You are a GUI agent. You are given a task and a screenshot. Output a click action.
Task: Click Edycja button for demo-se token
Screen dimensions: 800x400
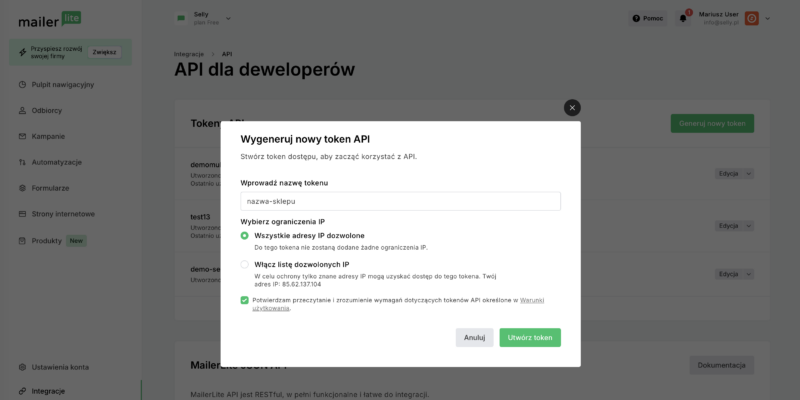click(729, 274)
